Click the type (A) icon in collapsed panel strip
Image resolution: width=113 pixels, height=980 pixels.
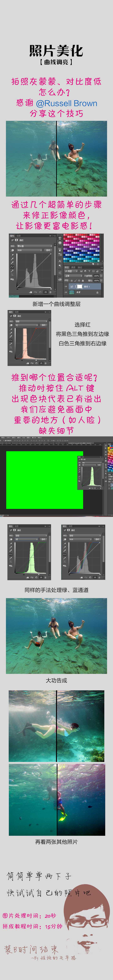[x=60, y=261]
